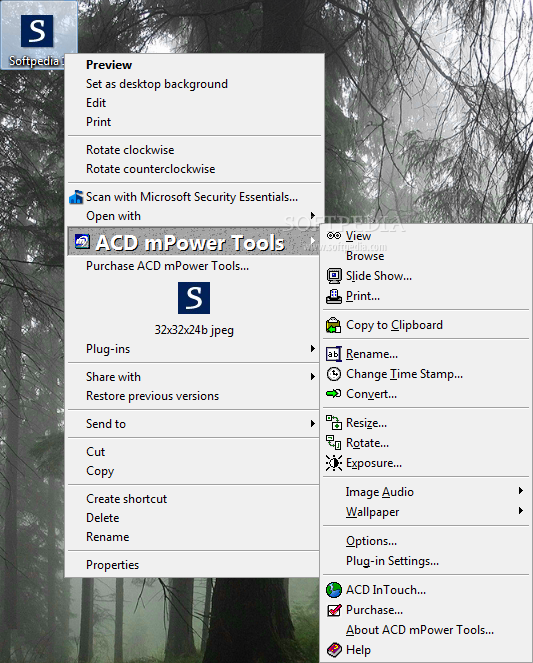Open Properties from the context menu
The height and width of the screenshot is (663, 533).
pos(112,565)
